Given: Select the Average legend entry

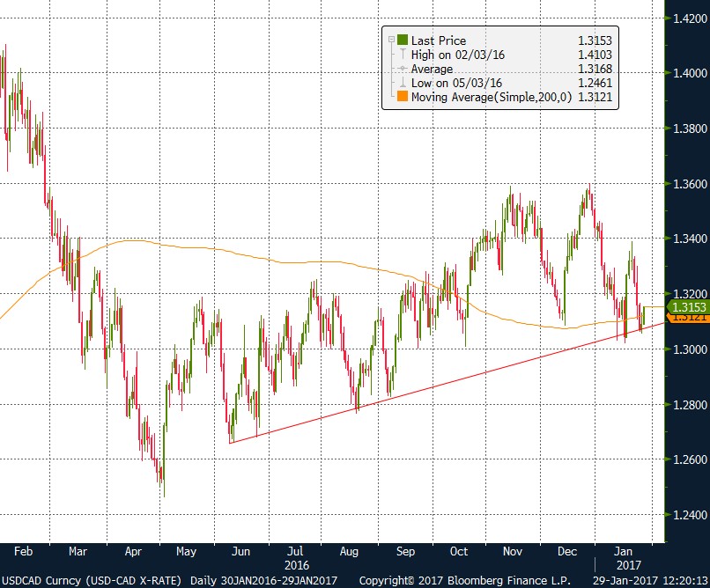Looking at the screenshot, I should [x=432, y=69].
